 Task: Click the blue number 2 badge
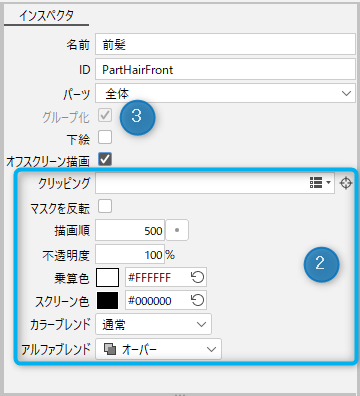pos(321,264)
